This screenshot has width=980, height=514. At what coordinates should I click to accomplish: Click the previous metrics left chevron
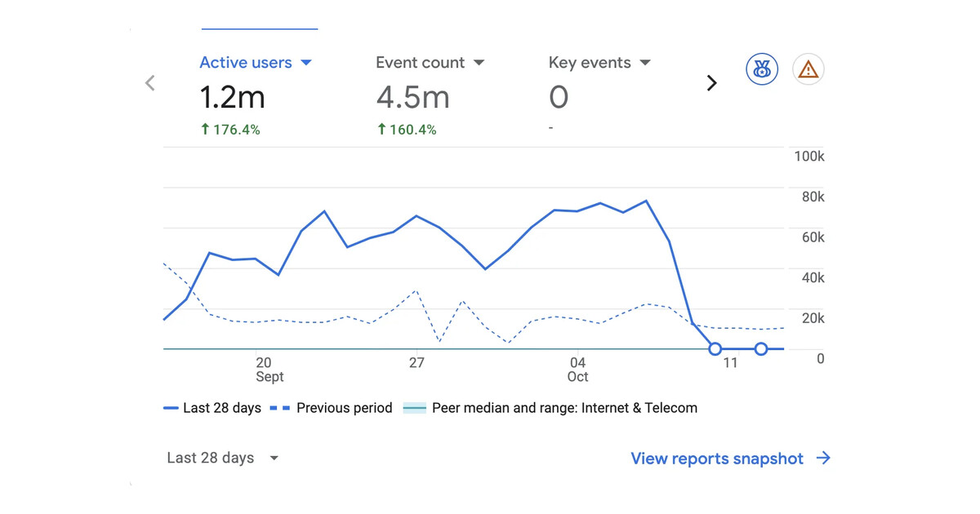150,82
